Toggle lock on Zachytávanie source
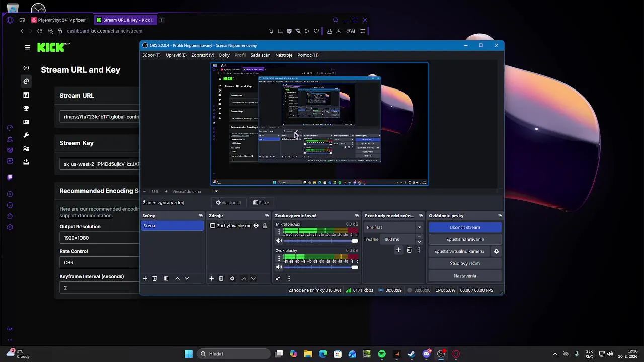This screenshot has height=362, width=644. pos(265,226)
